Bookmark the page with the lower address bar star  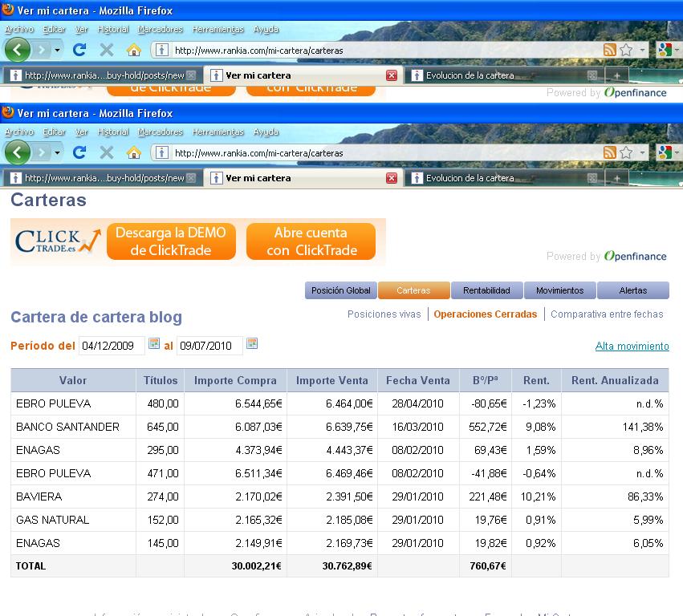click(x=626, y=152)
